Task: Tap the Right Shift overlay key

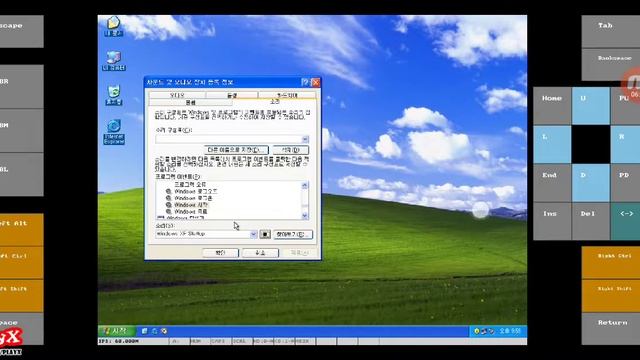Action: [x=611, y=296]
